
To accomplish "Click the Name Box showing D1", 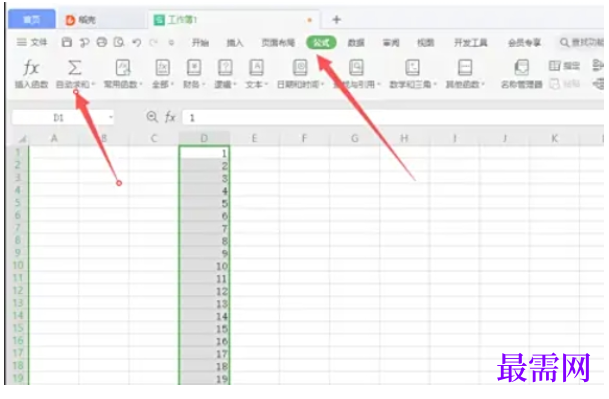I will click(58, 117).
